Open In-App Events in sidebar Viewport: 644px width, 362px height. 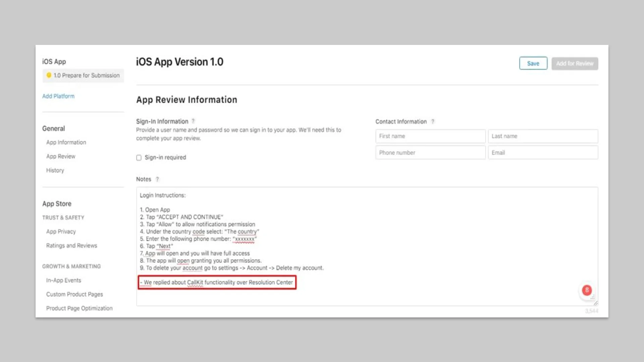64,281
